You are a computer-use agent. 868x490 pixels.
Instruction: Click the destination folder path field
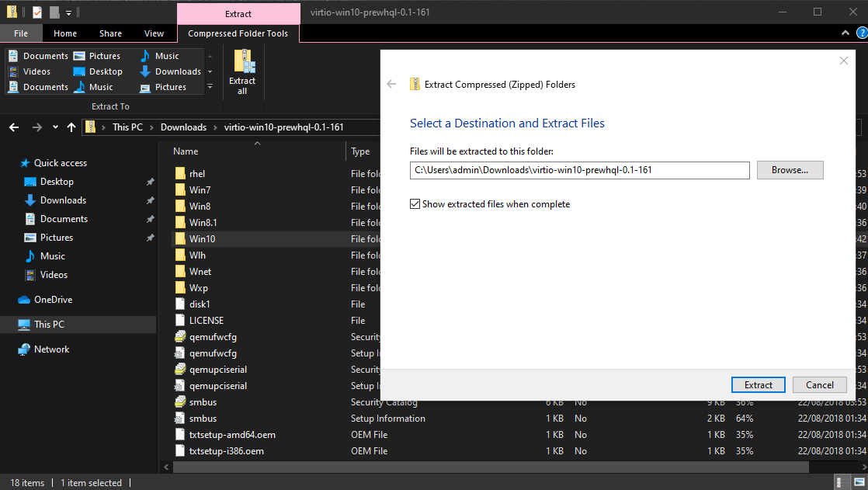[580, 170]
